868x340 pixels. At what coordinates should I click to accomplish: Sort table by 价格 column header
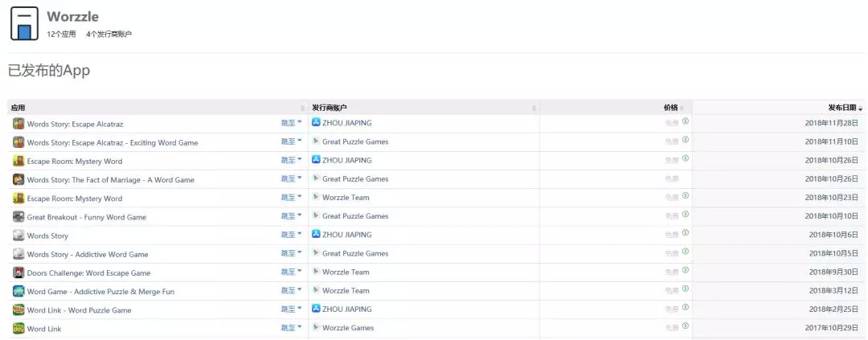[616, 108]
